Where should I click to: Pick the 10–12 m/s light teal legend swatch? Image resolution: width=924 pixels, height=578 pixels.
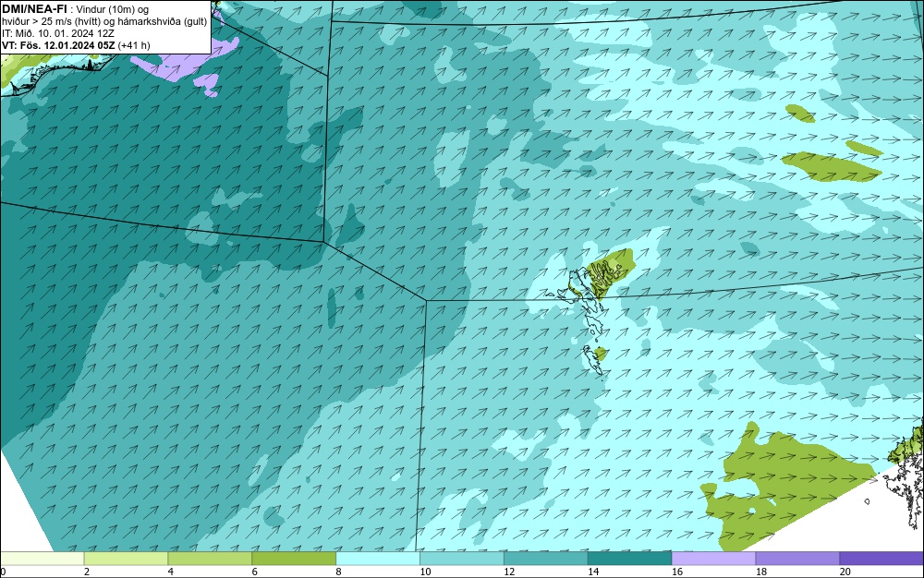point(462,558)
